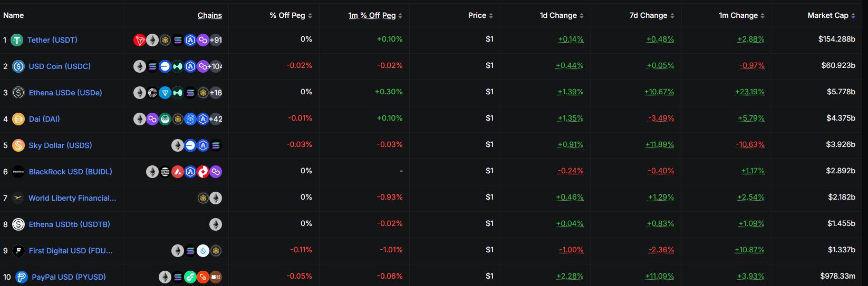
Task: Open the BlackRock USD (BUIDL) link
Action: click(x=70, y=172)
